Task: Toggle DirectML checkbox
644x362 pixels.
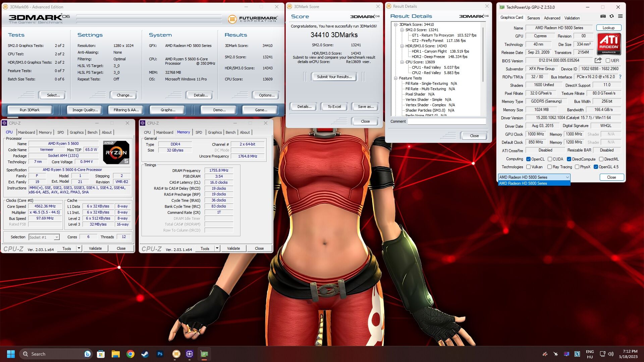Action: [x=601, y=159]
